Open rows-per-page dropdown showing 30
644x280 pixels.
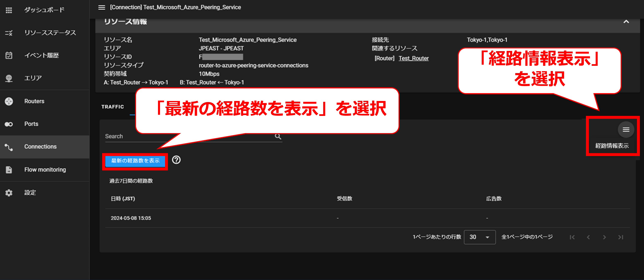coord(479,237)
